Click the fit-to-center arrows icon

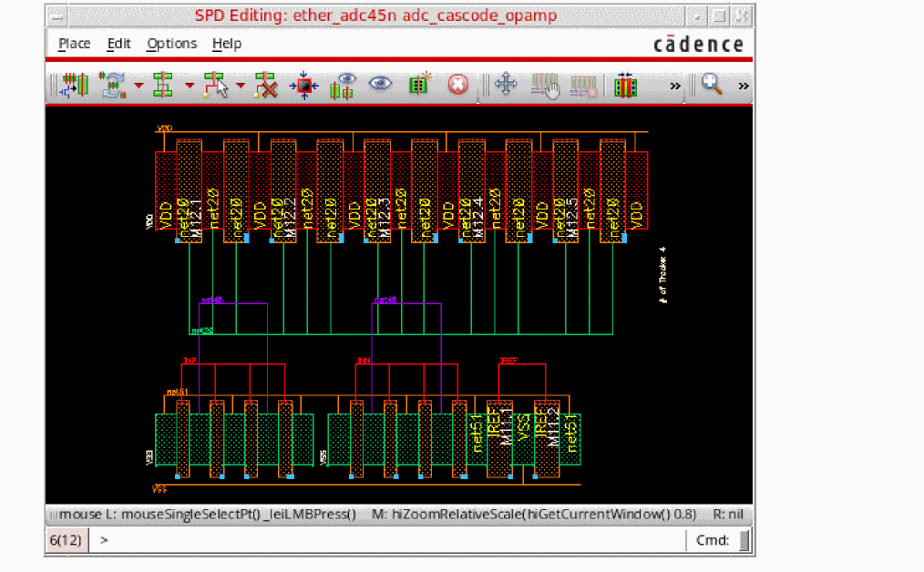pos(303,86)
